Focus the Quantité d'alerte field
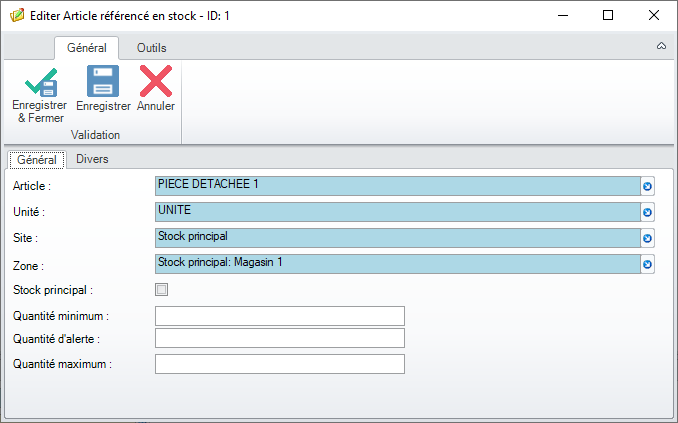This screenshot has width=678, height=423. [280, 338]
